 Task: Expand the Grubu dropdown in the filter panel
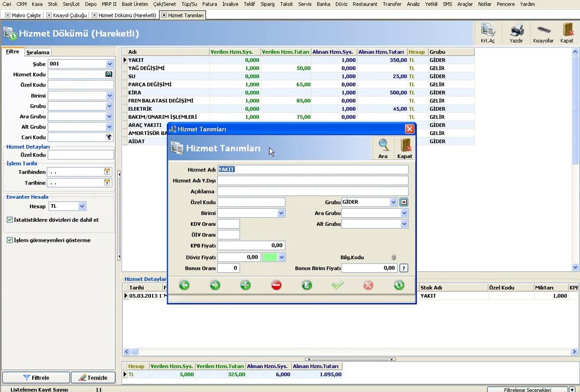110,106
